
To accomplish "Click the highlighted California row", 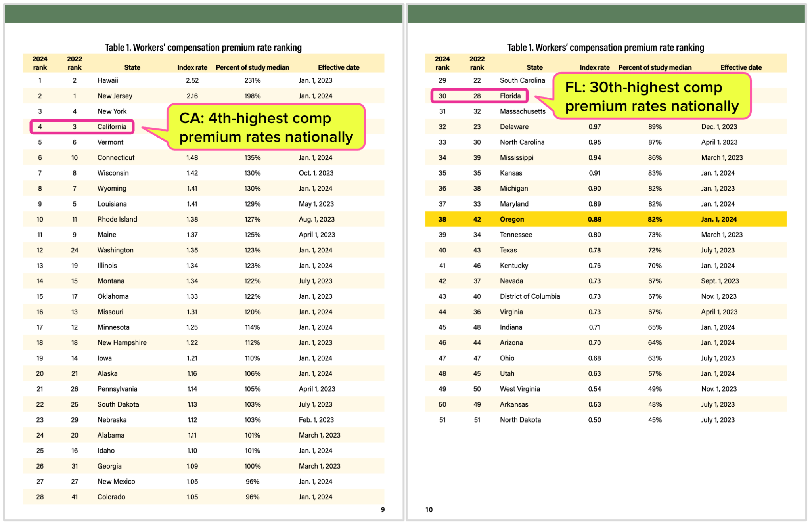I will point(82,127).
